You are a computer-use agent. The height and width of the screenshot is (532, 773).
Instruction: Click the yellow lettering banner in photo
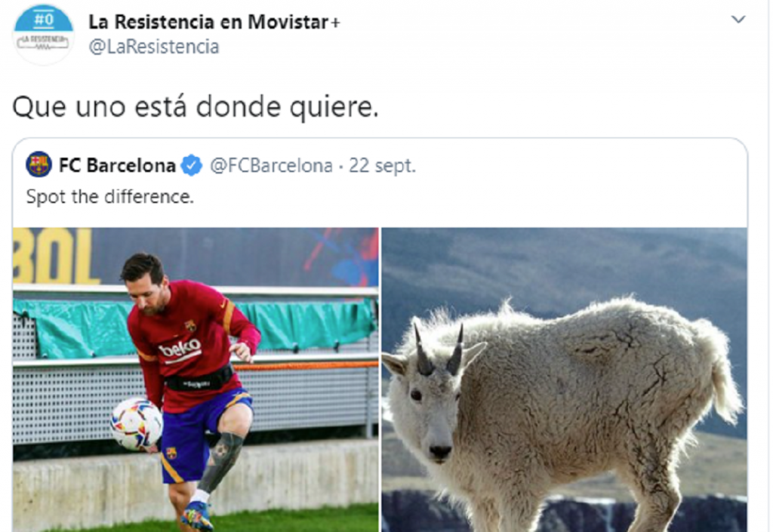54,256
